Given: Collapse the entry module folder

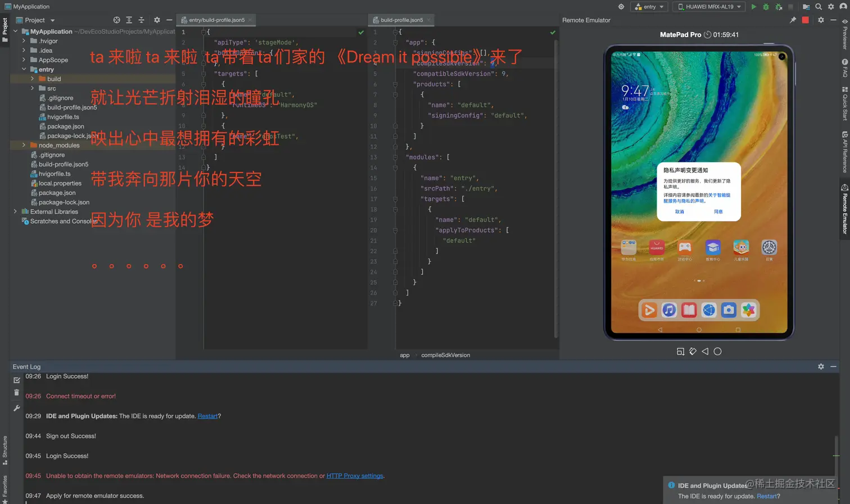Looking at the screenshot, I should point(24,70).
